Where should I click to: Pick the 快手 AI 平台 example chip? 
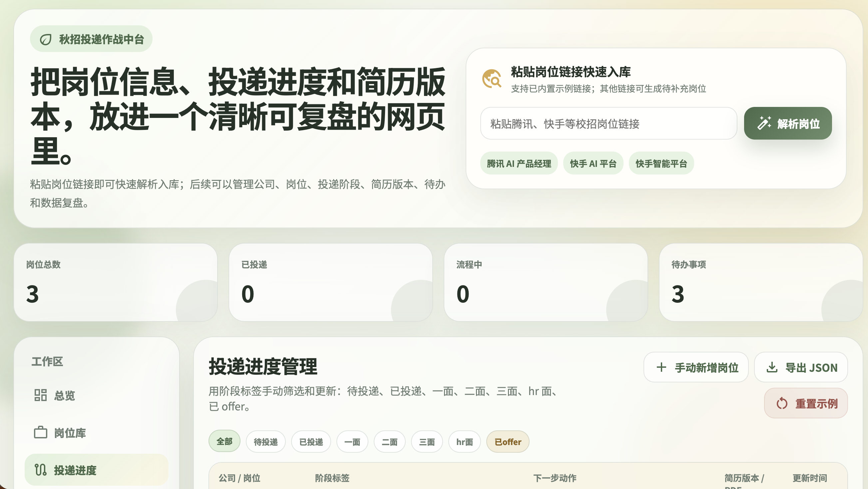pos(593,164)
